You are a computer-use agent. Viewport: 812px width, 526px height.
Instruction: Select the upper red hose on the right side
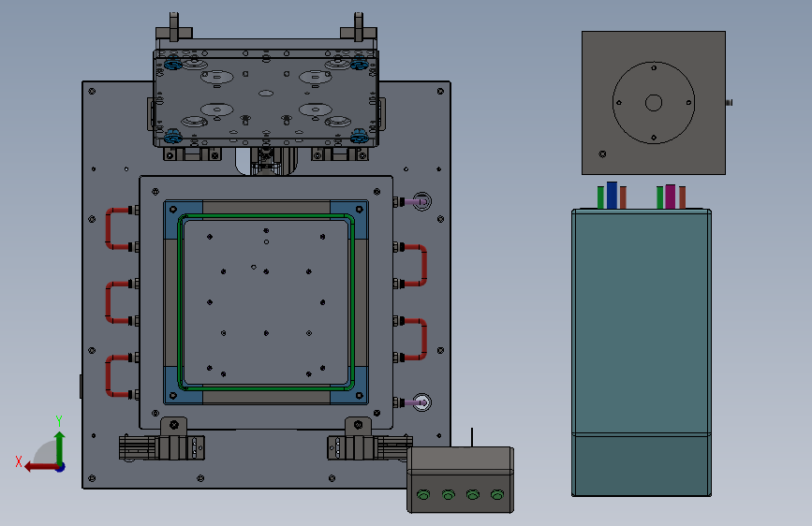tap(424, 265)
